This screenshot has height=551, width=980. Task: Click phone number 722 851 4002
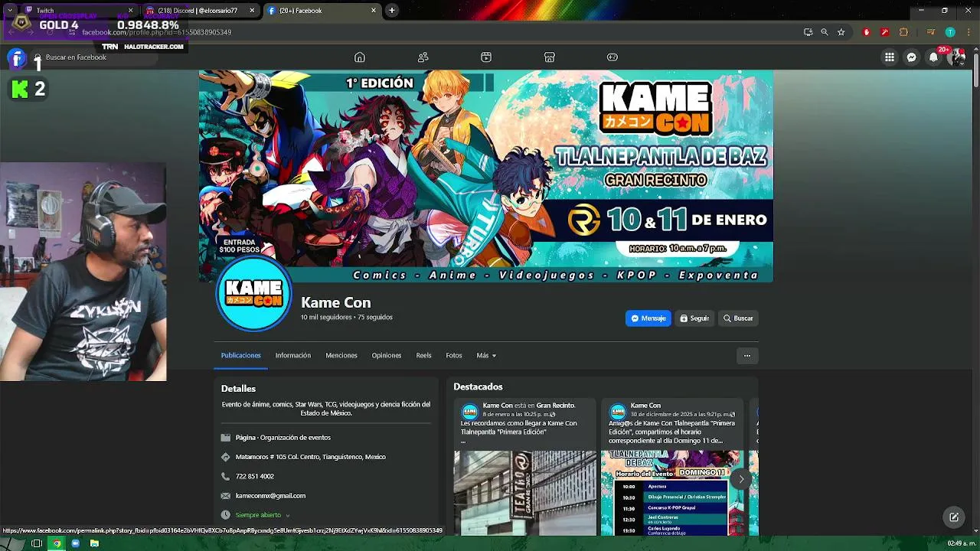(255, 476)
